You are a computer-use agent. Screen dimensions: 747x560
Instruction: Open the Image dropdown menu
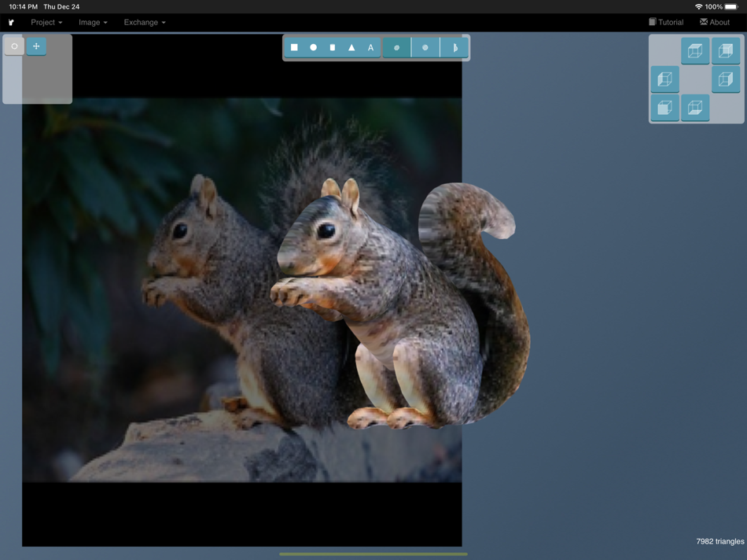coord(93,22)
